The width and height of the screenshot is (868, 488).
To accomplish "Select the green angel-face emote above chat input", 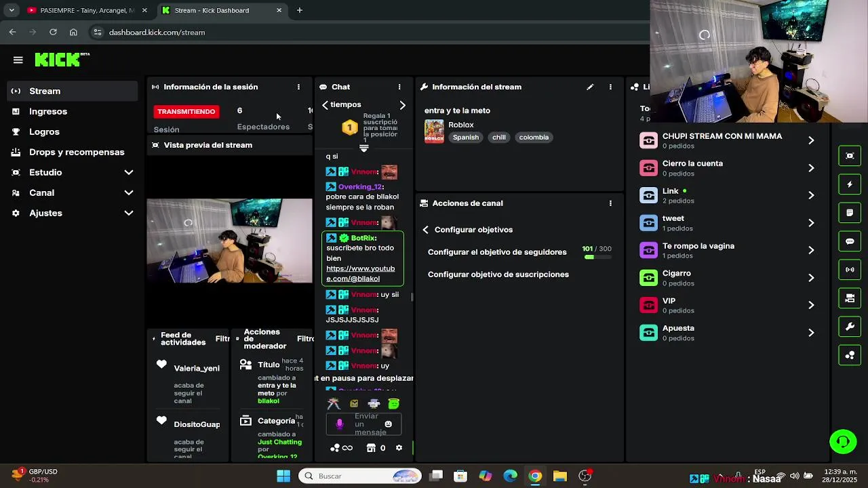I will 393,404.
